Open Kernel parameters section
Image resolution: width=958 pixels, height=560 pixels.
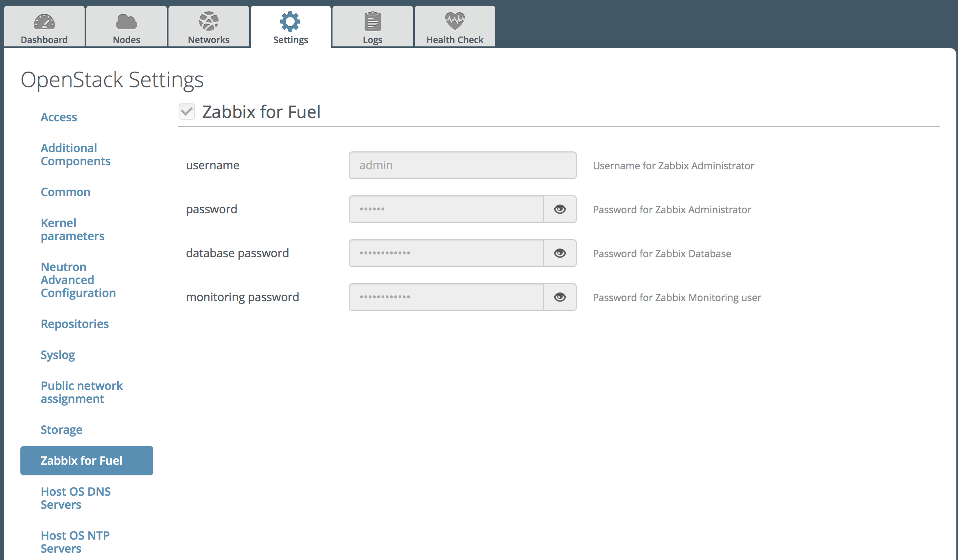(73, 230)
